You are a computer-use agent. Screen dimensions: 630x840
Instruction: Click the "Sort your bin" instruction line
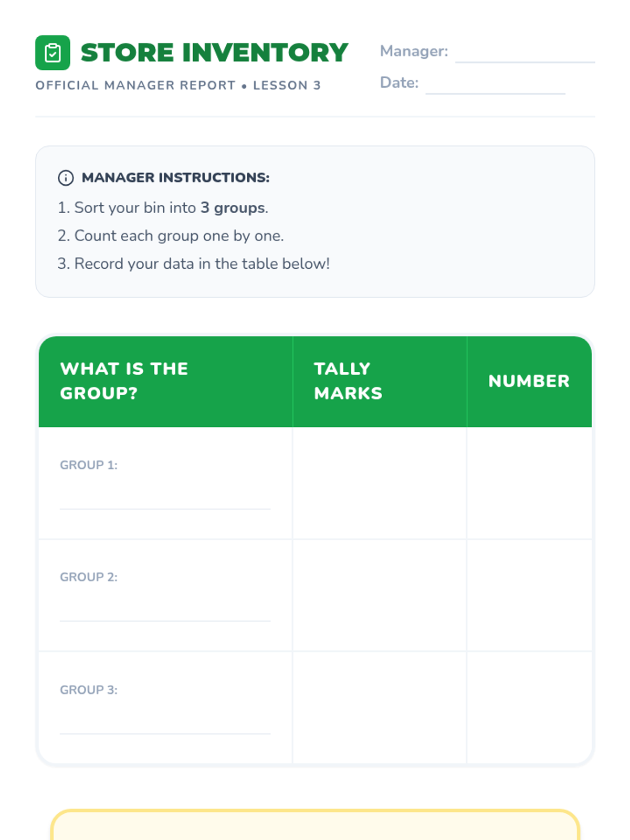pyautogui.click(x=163, y=208)
